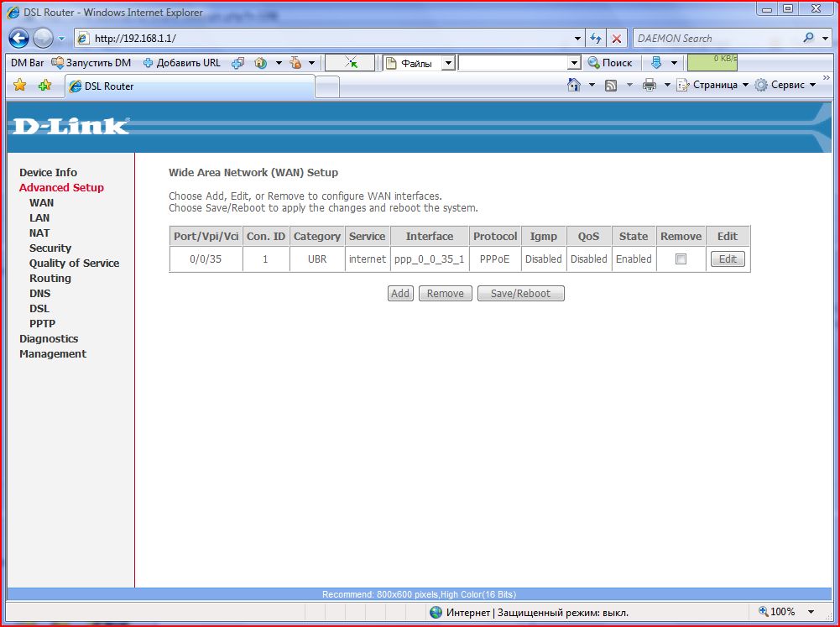This screenshot has height=627, width=840.
Task: Open DNS settings in sidebar
Action: 40,293
